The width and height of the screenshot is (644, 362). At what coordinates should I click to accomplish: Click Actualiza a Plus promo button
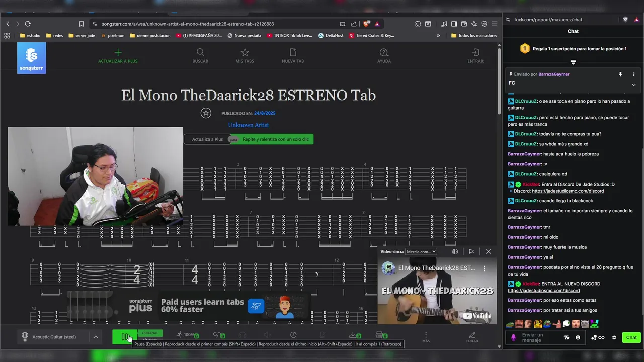[x=207, y=139]
